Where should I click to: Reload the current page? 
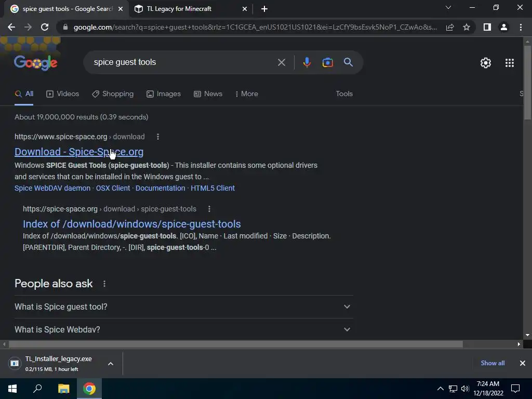[x=45, y=27]
